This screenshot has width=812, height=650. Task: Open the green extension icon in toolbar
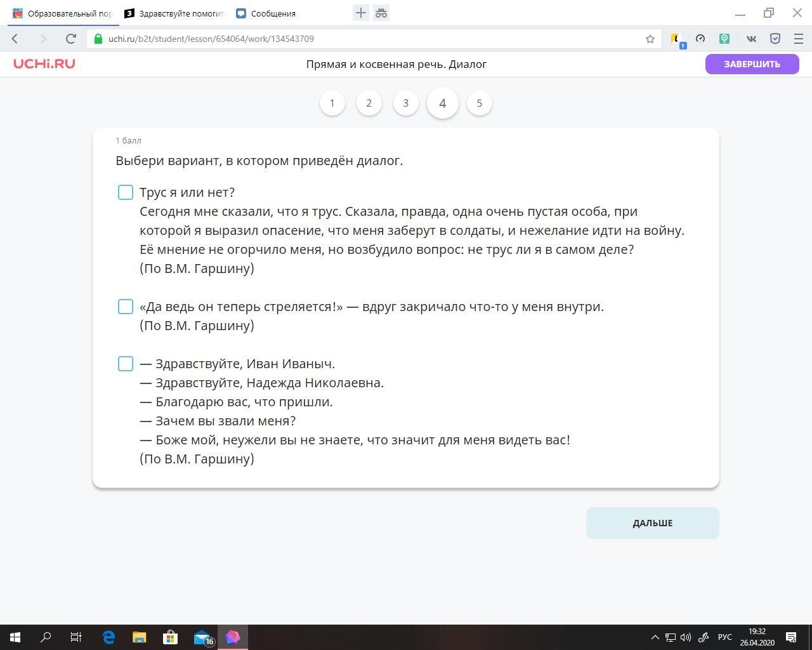click(x=724, y=39)
